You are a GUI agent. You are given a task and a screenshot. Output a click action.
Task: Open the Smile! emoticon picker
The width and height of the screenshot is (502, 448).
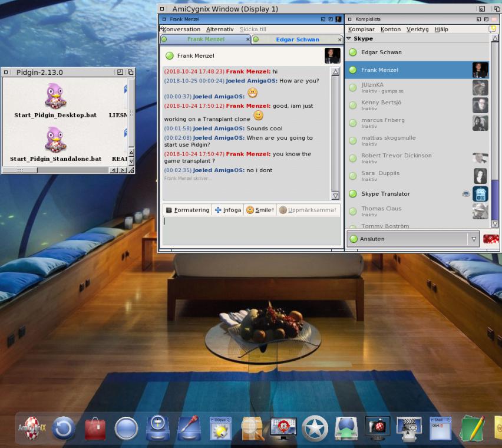click(260, 210)
